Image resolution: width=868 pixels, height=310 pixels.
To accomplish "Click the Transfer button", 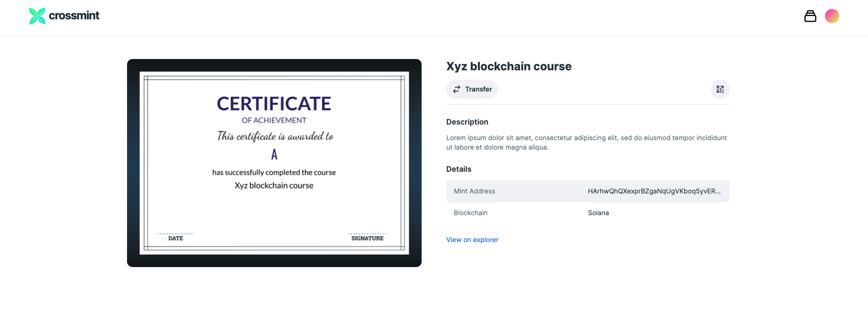I will tap(472, 89).
